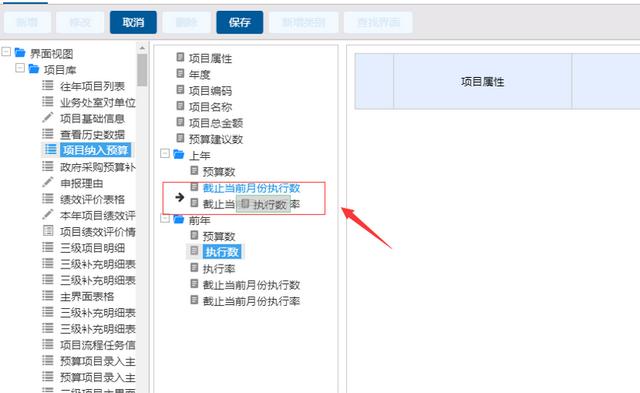Click field icon beside 执行率
Screen dimensions: 640x393
194,268
